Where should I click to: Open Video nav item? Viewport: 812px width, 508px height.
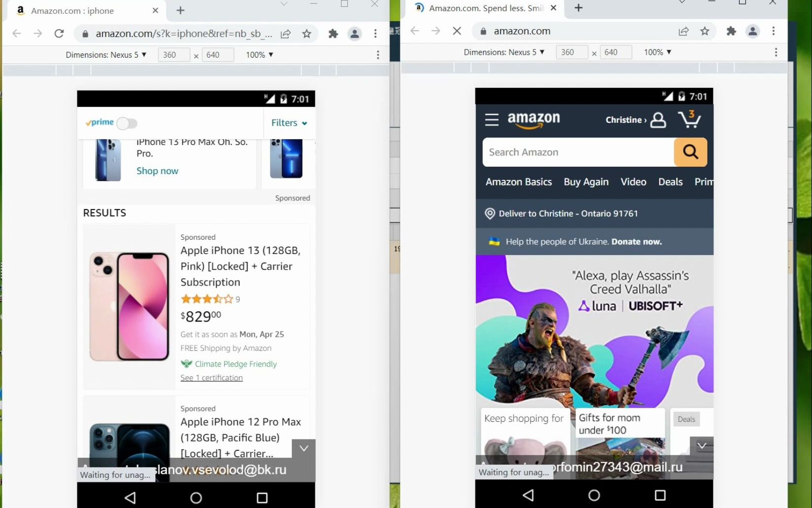point(633,182)
